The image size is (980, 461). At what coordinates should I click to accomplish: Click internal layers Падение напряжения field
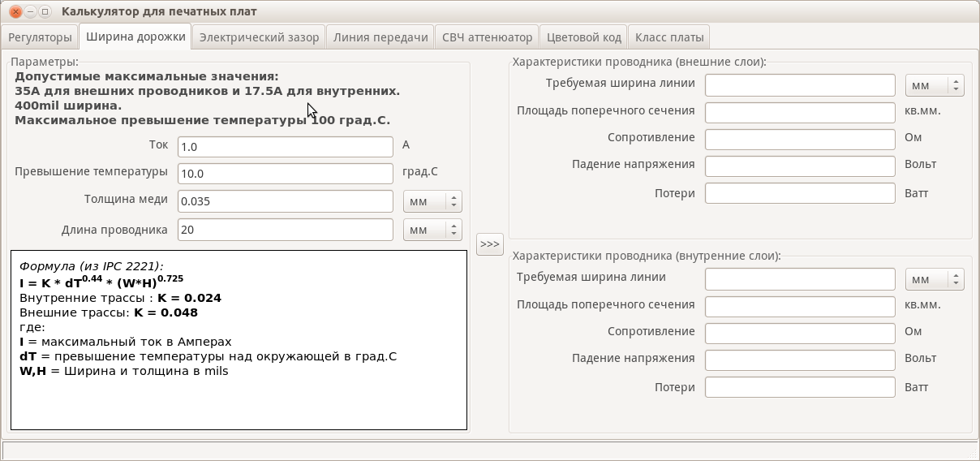point(800,360)
